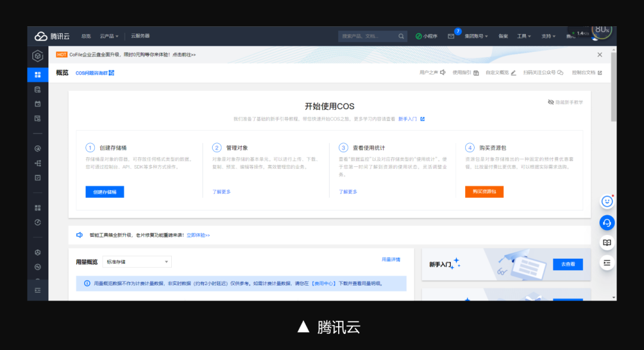This screenshot has height=350, width=644.
Task: Click the smiley feedback floating button
Action: (x=607, y=202)
